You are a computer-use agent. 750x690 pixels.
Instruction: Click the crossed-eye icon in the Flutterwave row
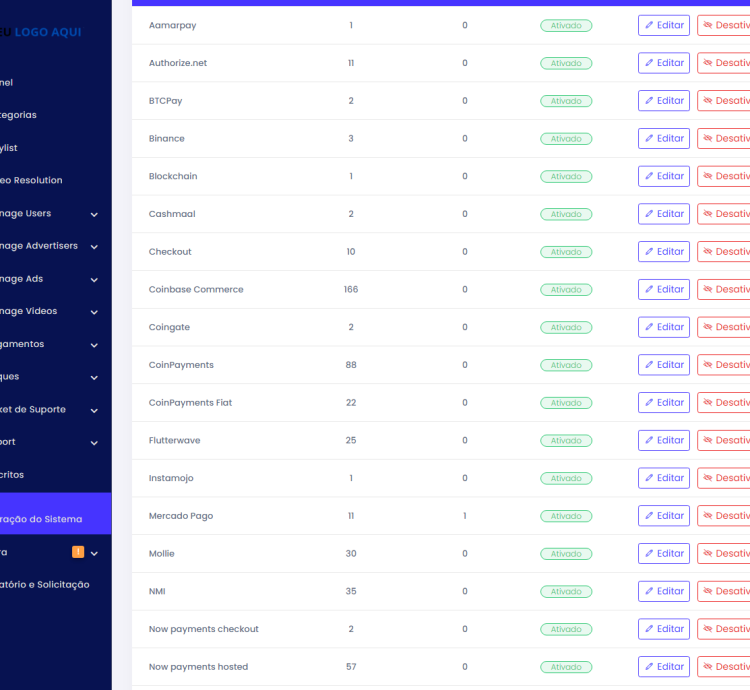point(708,441)
